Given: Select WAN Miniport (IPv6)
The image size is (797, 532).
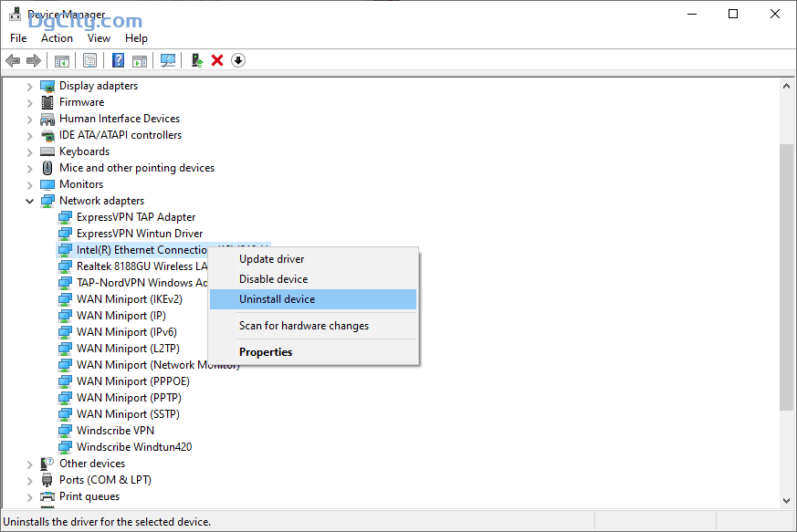Looking at the screenshot, I should click(127, 332).
